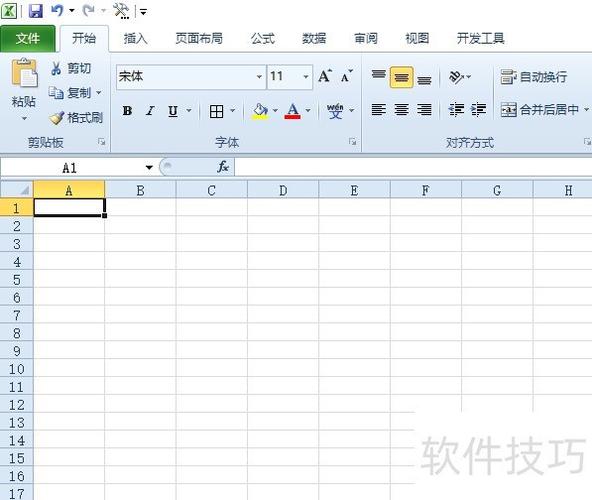Toggle Italic formatting
The width and height of the screenshot is (592, 500).
[x=150, y=111]
